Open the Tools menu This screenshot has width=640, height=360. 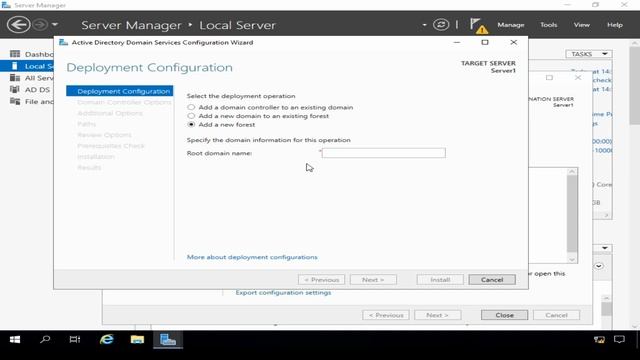tap(549, 25)
